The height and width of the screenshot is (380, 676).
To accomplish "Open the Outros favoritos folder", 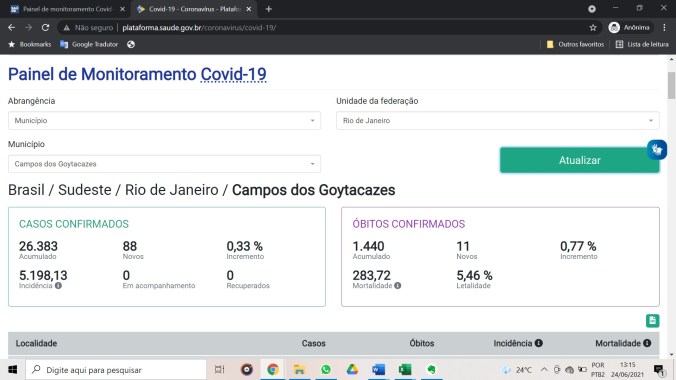I will tap(575, 44).
